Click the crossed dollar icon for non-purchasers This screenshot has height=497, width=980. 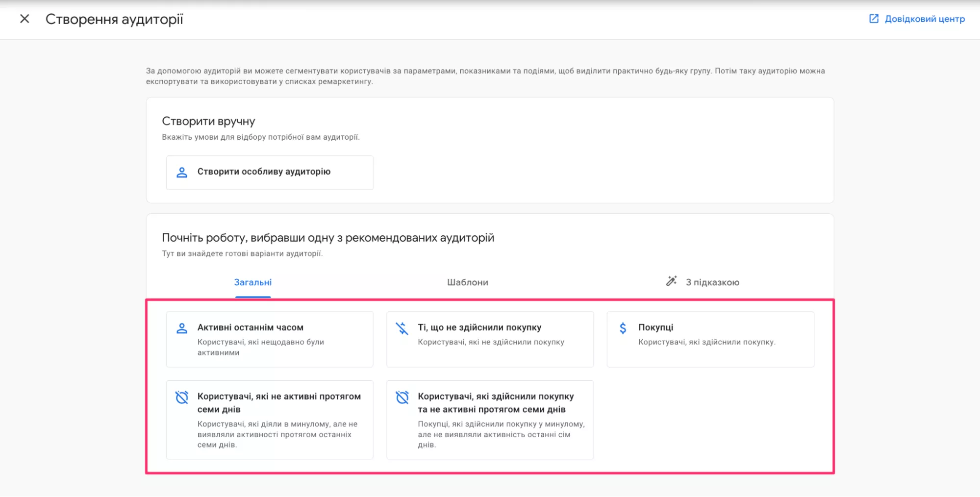pos(402,328)
